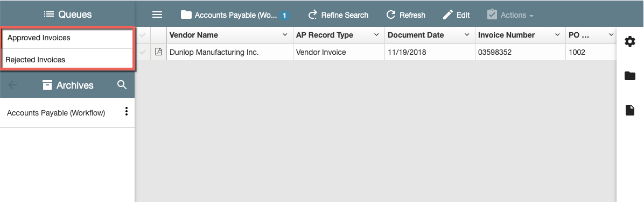
Task: Open the PDF icon for Dunlop invoice
Action: pos(158,52)
